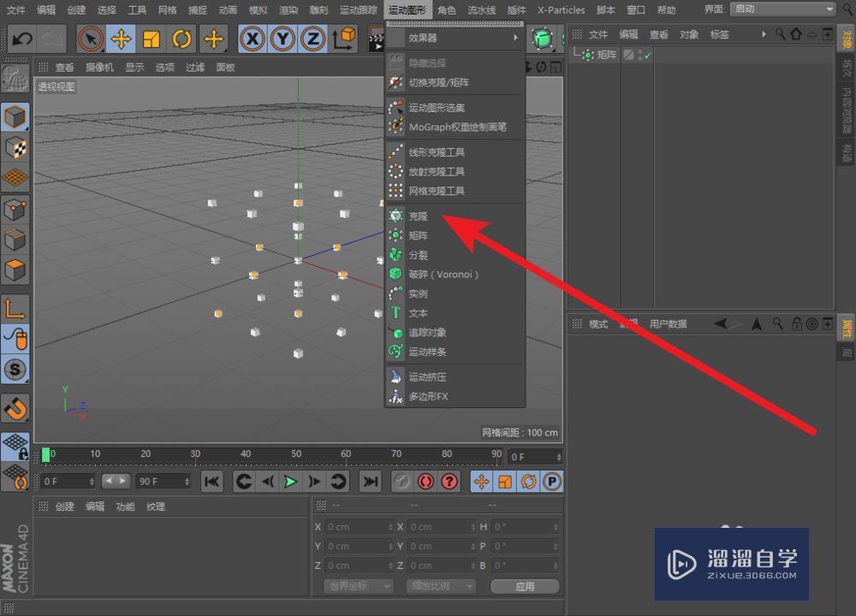Select the Rotate tool in top toolbar
Image resolution: width=856 pixels, height=616 pixels.
[181, 38]
